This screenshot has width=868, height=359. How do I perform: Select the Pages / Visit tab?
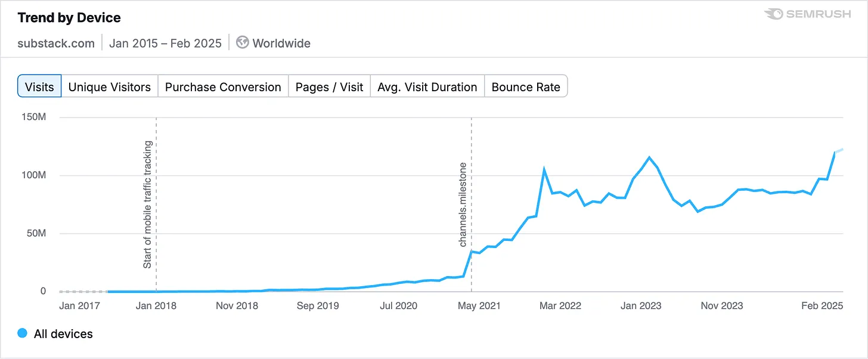pyautogui.click(x=329, y=86)
